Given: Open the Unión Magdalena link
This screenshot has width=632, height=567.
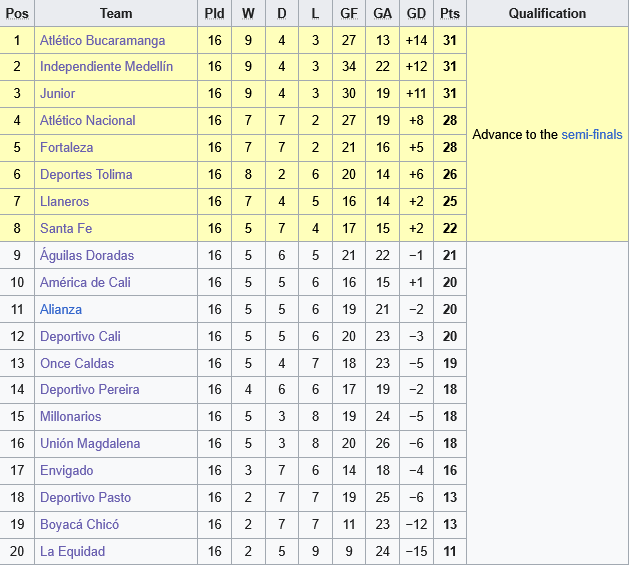Looking at the screenshot, I should pos(90,444).
